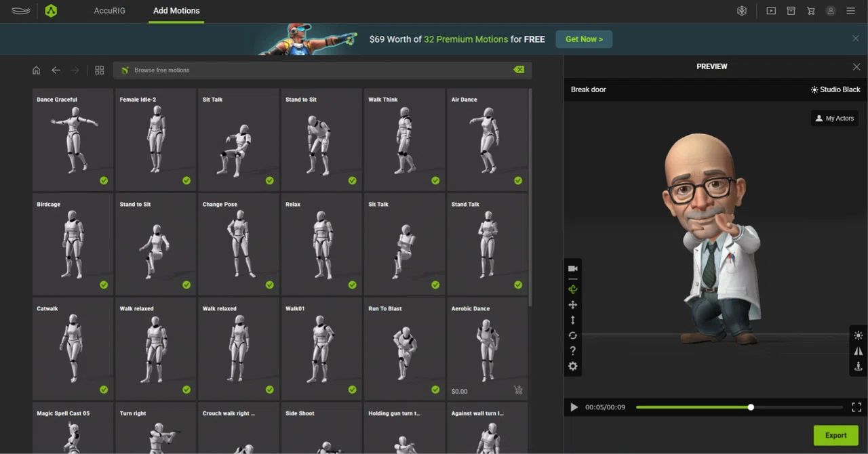
Task: Select the camera view tool in preview
Action: pyautogui.click(x=573, y=268)
